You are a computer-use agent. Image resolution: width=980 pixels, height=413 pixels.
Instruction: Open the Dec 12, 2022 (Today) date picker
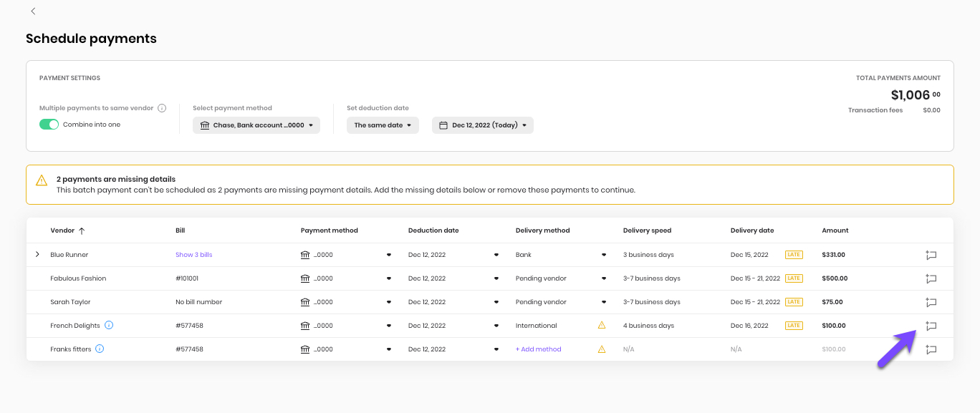(x=483, y=125)
